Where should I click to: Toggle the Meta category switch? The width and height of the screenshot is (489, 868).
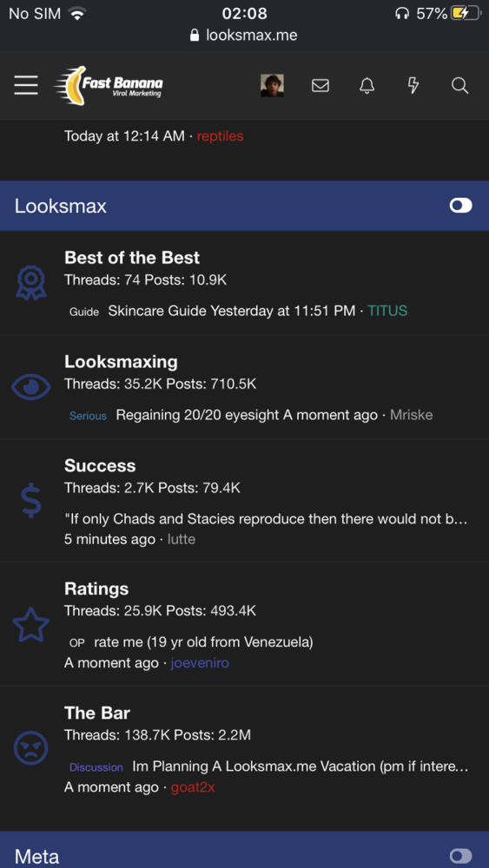tap(460, 856)
